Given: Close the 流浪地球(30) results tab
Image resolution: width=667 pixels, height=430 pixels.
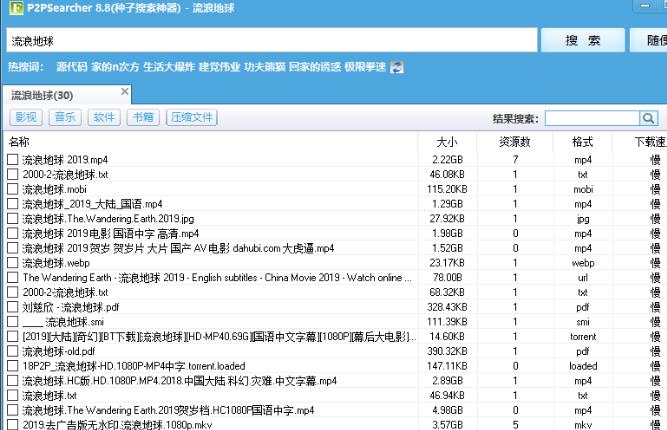Looking at the screenshot, I should tap(125, 91).
